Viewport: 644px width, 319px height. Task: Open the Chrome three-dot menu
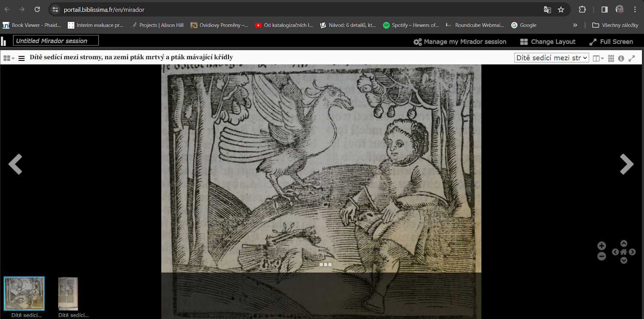635,9
